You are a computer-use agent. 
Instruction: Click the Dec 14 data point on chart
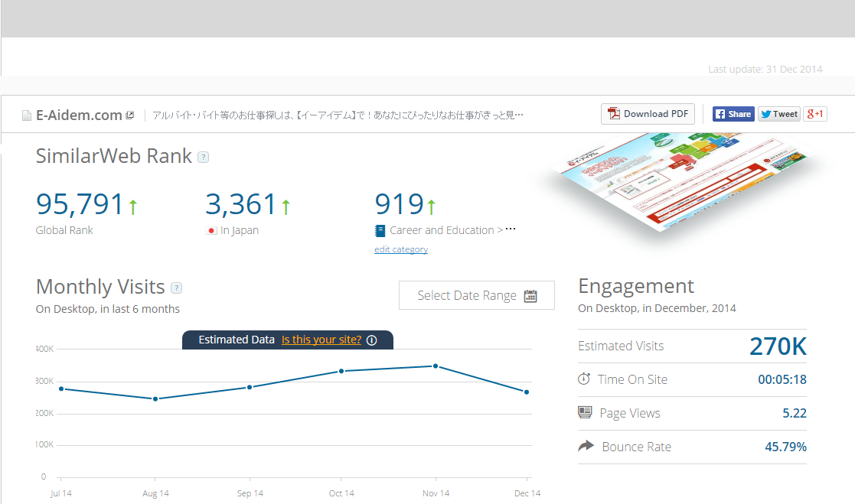click(527, 392)
